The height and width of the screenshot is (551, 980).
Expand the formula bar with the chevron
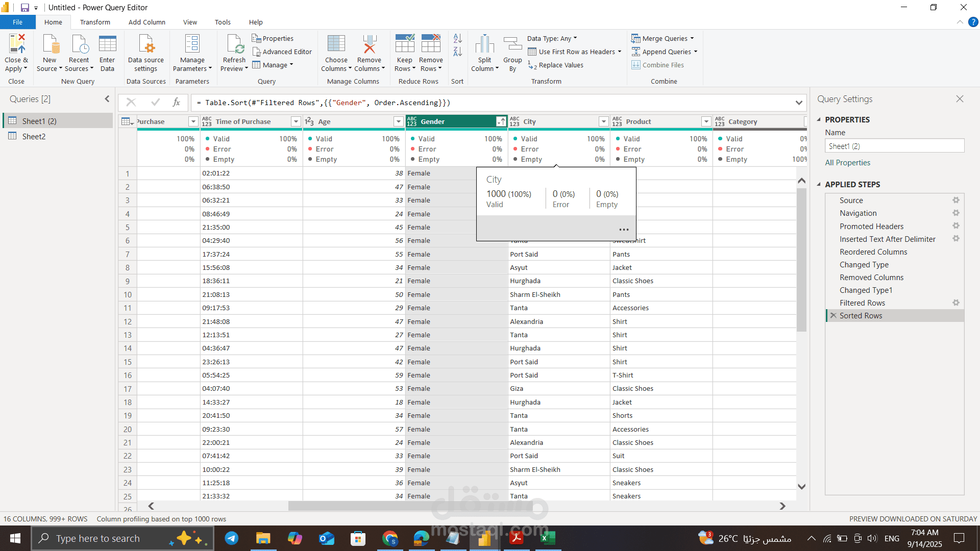(798, 103)
